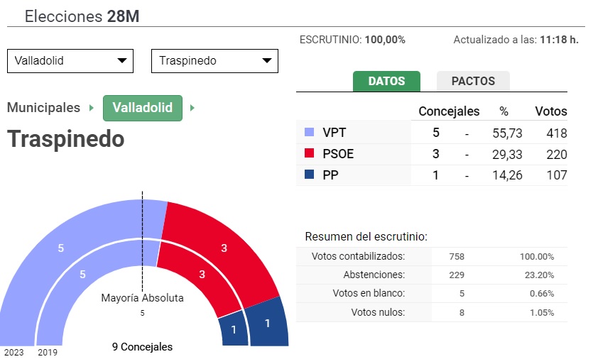The height and width of the screenshot is (364, 593).
Task: Click the inner 2019 VPT arc segment
Action: coord(82,274)
